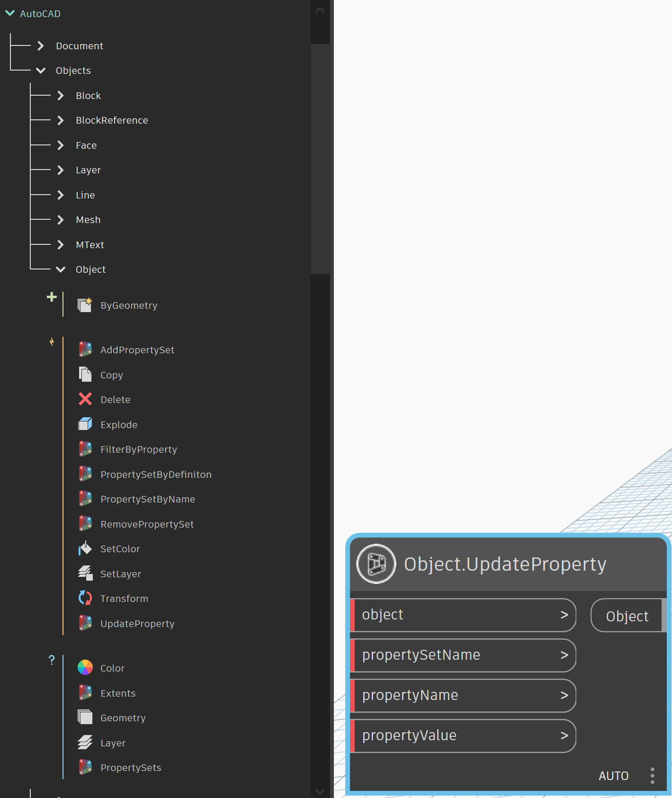Screen dimensions: 672x798
Task: Select the ByGeometry label
Action: click(x=129, y=305)
